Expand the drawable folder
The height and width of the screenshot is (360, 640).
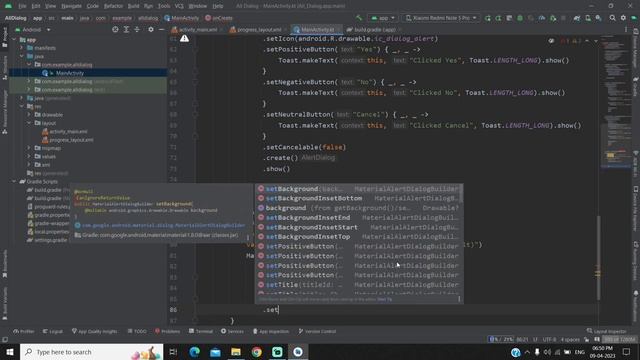pos(29,115)
